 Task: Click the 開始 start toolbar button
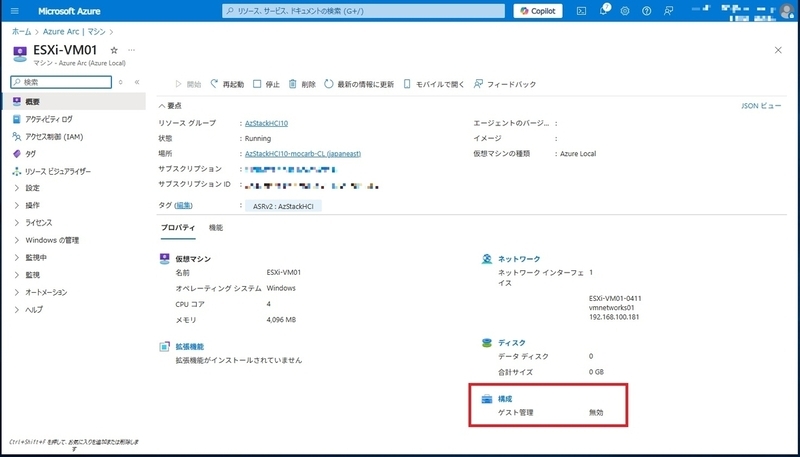tap(188, 84)
